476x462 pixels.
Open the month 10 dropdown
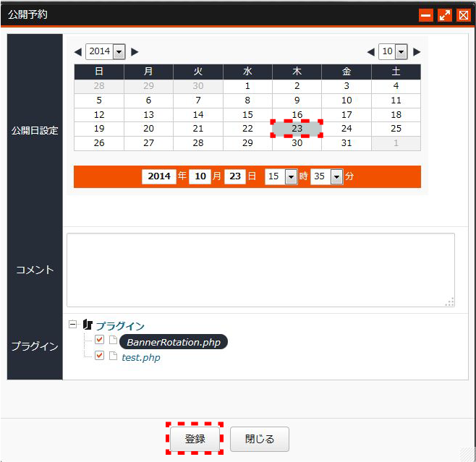[393, 51]
